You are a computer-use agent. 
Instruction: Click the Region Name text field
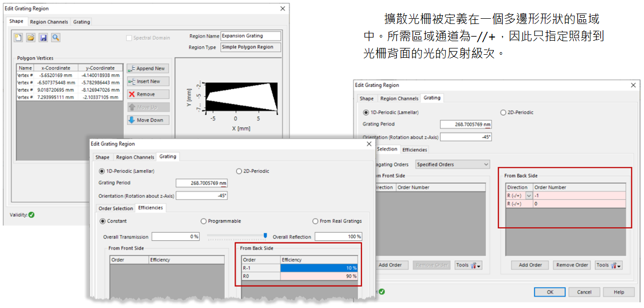(x=251, y=36)
